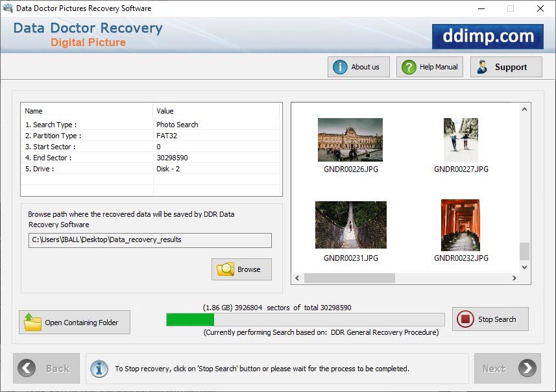Click the down arrow of the thumbnail scrollbar
This screenshot has width=556, height=392.
[524, 267]
